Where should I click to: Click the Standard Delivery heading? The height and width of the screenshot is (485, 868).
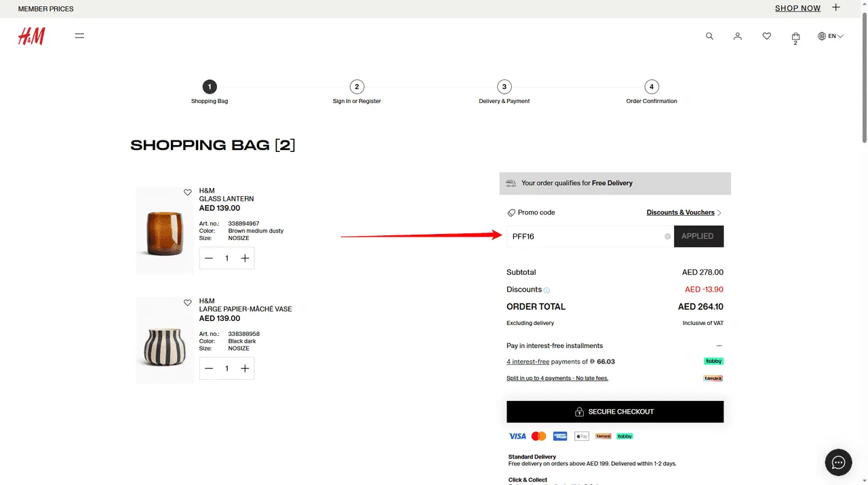tap(532, 457)
